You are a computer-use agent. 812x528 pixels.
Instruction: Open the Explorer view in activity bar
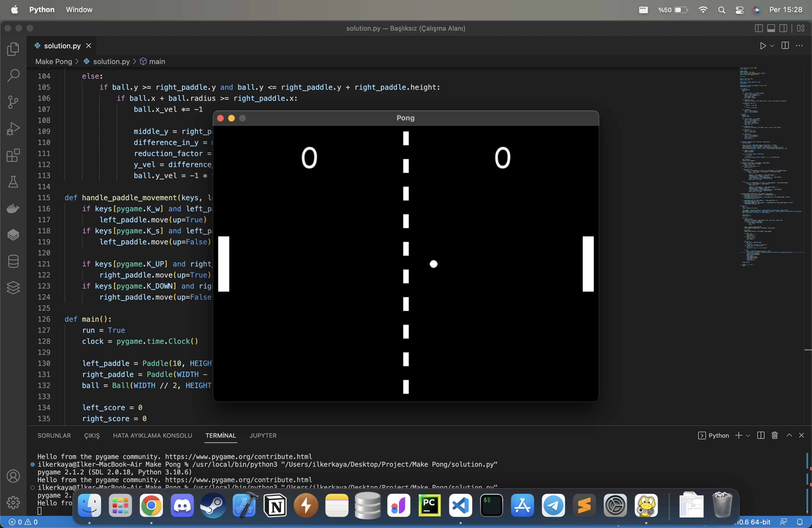coord(13,49)
